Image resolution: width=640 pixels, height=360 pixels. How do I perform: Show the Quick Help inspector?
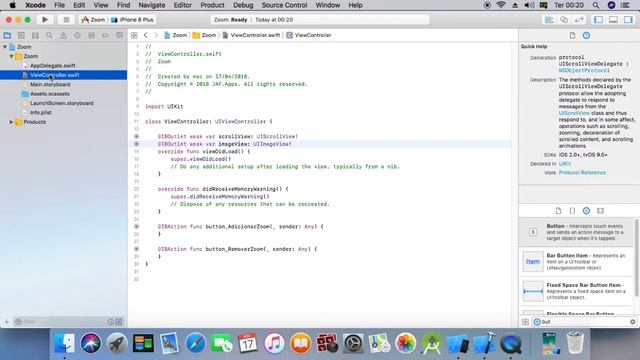tap(587, 36)
